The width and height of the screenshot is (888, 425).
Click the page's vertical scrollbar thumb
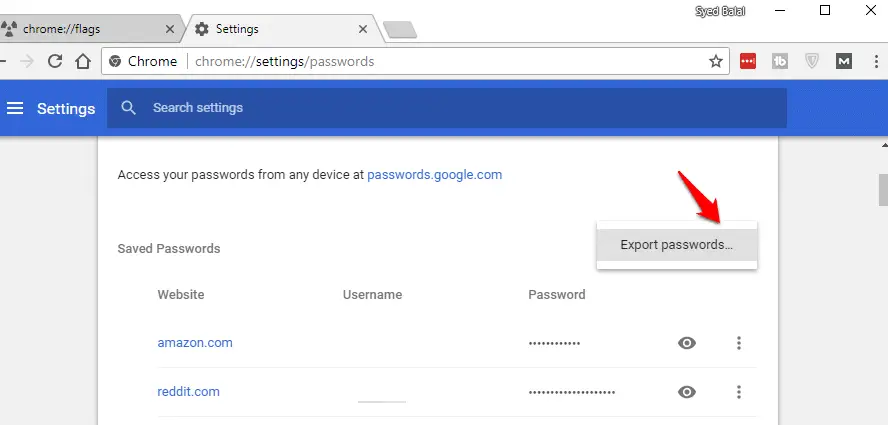883,190
